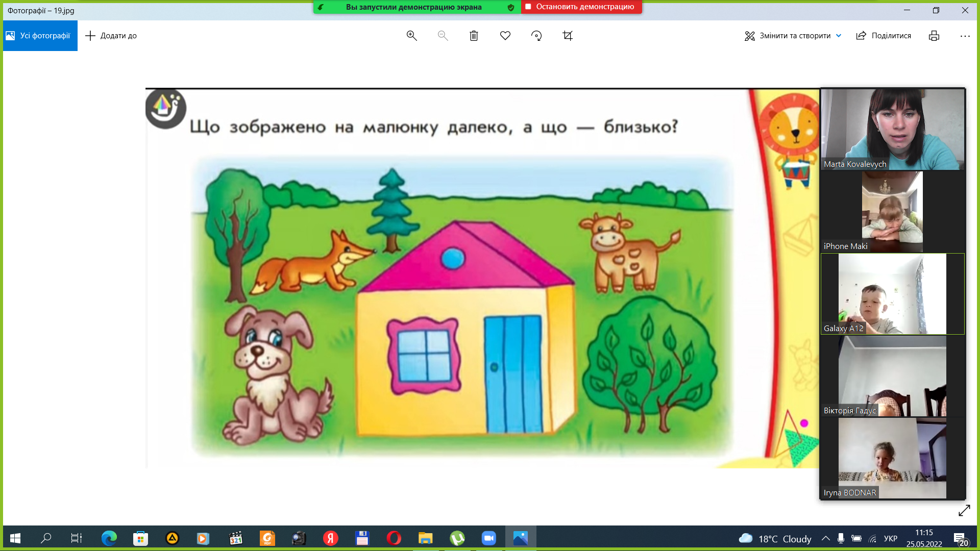The width and height of the screenshot is (980, 551).
Task: Rotate the photo
Action: click(536, 36)
